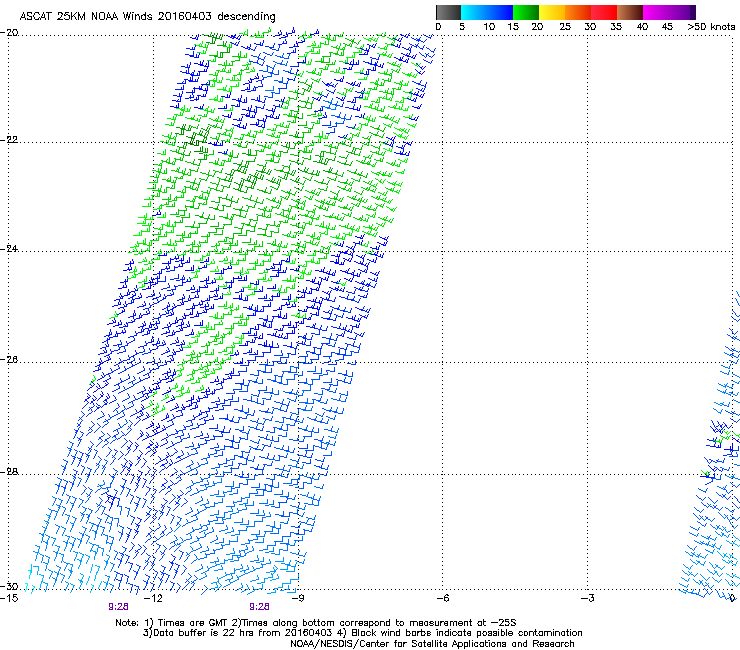Click the '-22' latitude axis label
The image size is (740, 650).
pos(9,140)
